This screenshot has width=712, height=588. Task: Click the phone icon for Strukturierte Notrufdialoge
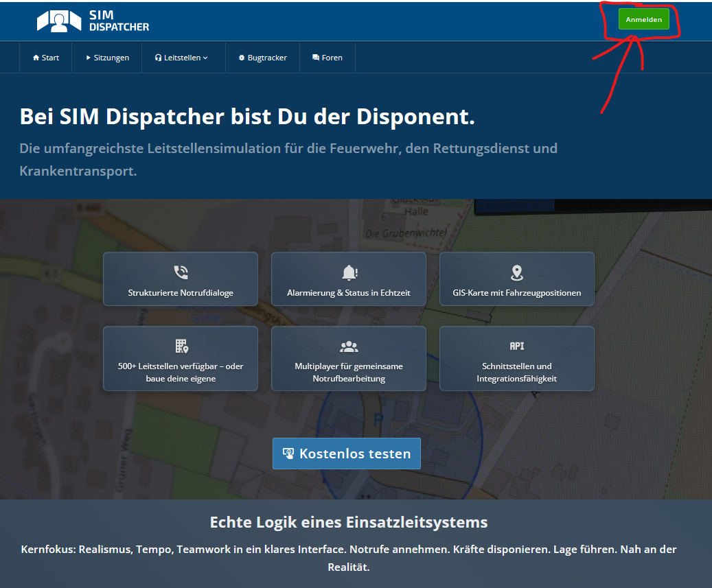click(181, 272)
